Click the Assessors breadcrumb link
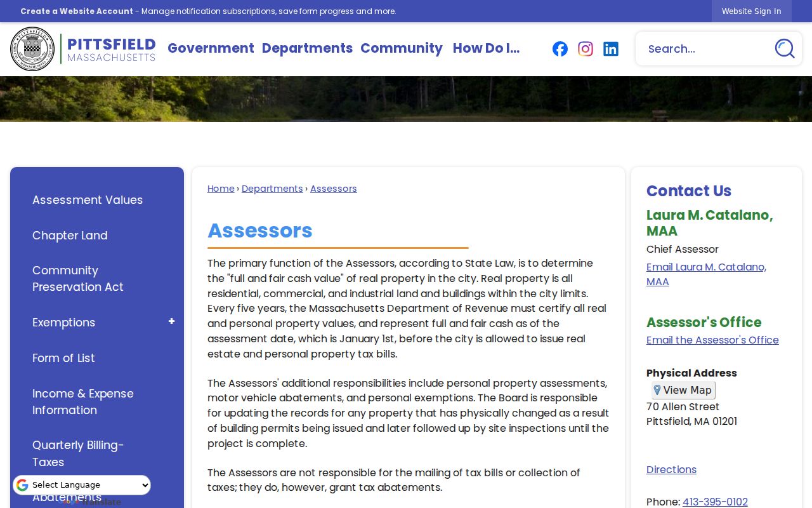 click(x=334, y=189)
